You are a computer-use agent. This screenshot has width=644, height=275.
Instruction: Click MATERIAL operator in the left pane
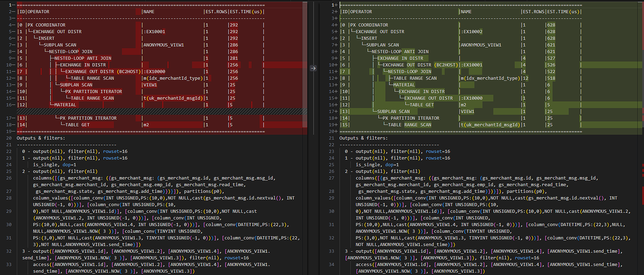click(x=65, y=105)
